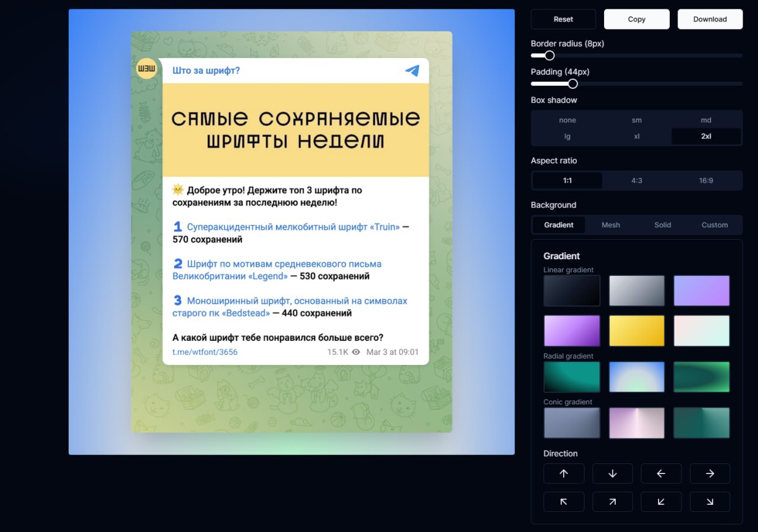Select the leftward gradient direction arrow

[x=661, y=473]
